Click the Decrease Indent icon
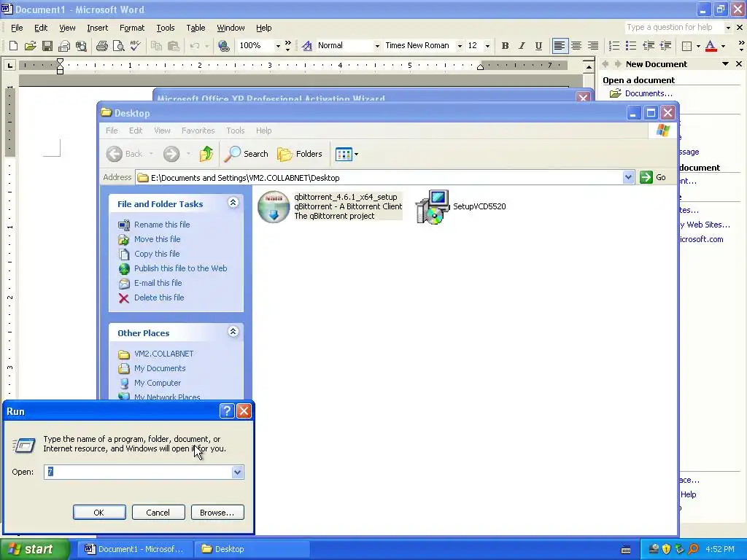Image resolution: width=747 pixels, height=560 pixels. click(x=648, y=46)
